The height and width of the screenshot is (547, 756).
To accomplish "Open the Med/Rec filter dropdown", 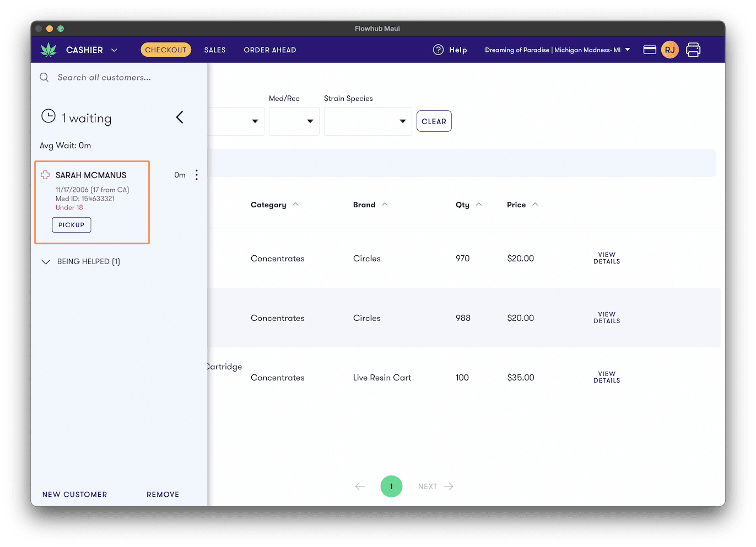I will click(294, 121).
